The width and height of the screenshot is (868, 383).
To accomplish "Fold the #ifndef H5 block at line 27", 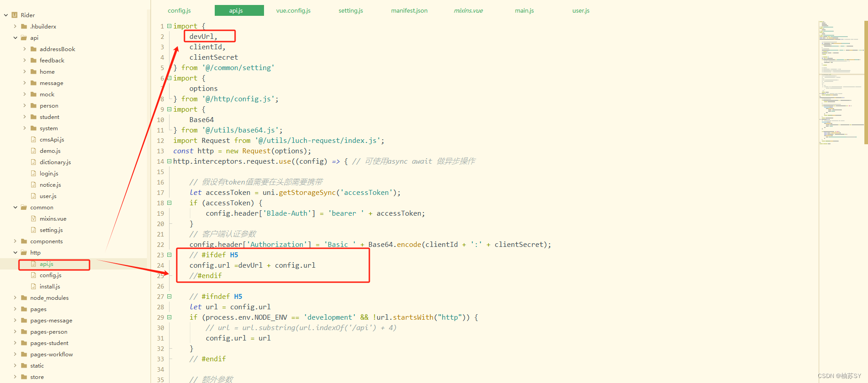I will [170, 297].
